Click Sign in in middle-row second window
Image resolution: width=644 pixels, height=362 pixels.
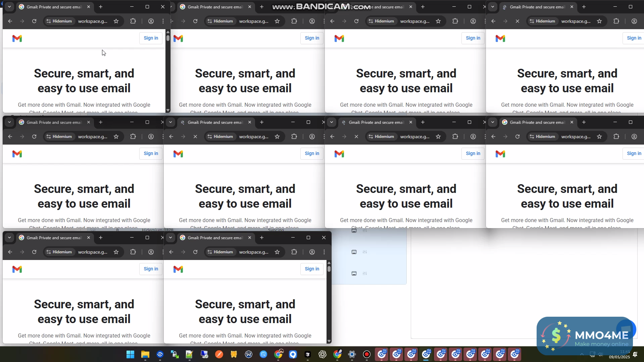coord(312,153)
